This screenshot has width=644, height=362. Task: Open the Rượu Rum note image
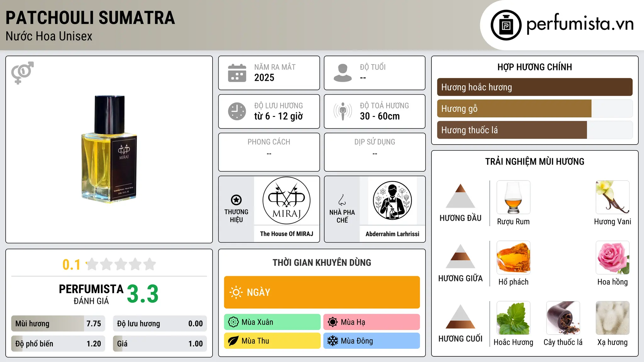tap(514, 197)
